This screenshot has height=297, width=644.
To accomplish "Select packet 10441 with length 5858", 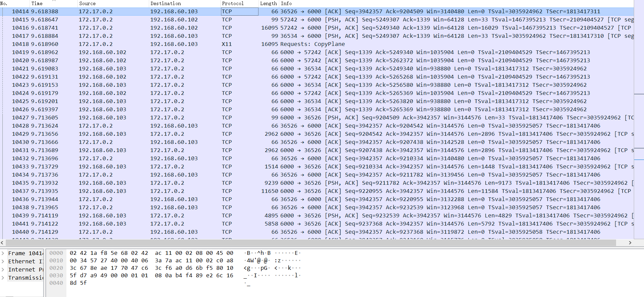I will tap(317, 224).
